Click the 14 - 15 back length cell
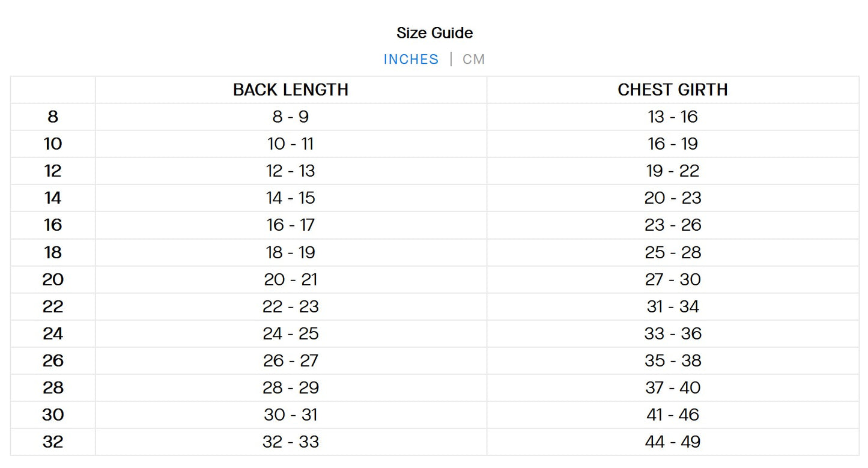868x468 pixels. [x=291, y=198]
